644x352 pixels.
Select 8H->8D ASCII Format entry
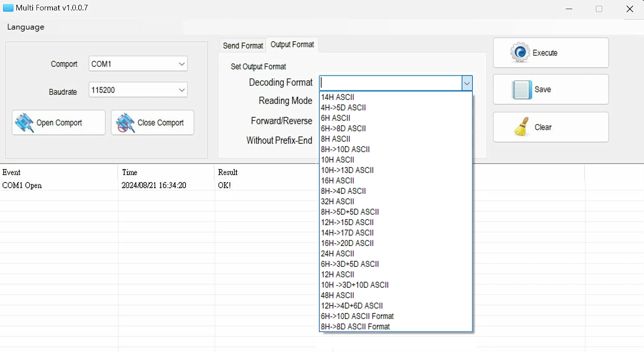(x=355, y=327)
